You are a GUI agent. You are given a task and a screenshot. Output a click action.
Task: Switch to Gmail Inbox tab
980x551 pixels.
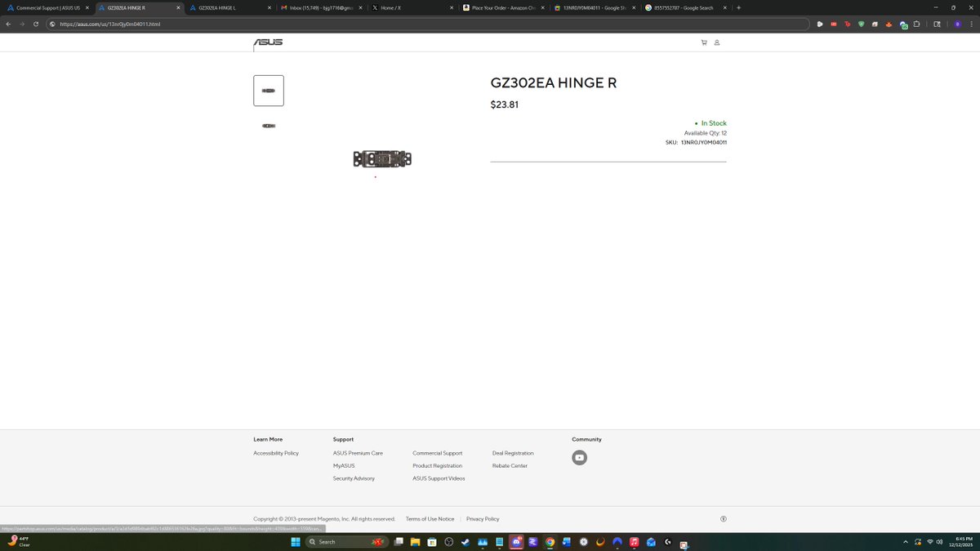click(320, 7)
